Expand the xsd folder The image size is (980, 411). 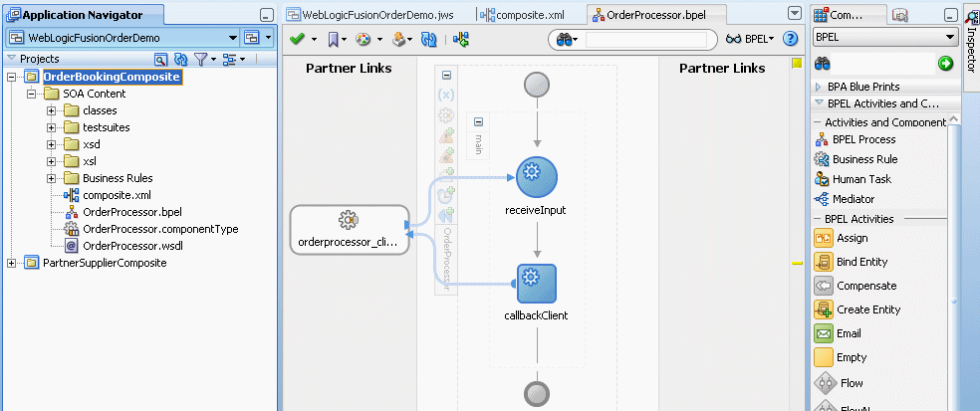51,144
